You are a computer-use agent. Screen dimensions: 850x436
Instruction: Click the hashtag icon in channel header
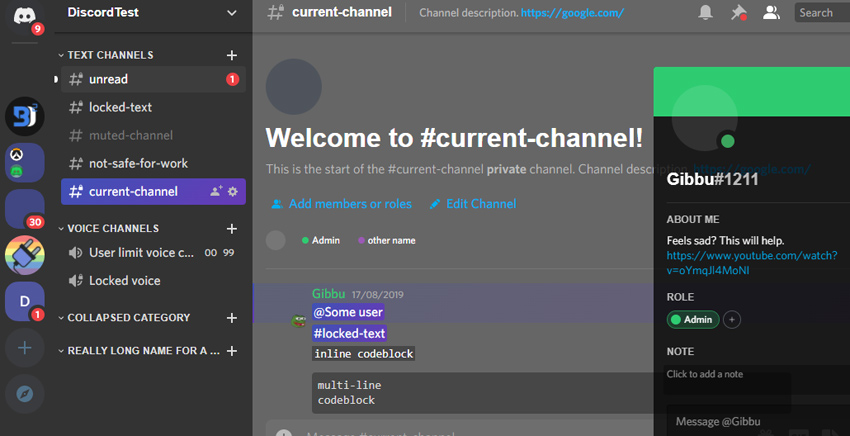(x=275, y=12)
